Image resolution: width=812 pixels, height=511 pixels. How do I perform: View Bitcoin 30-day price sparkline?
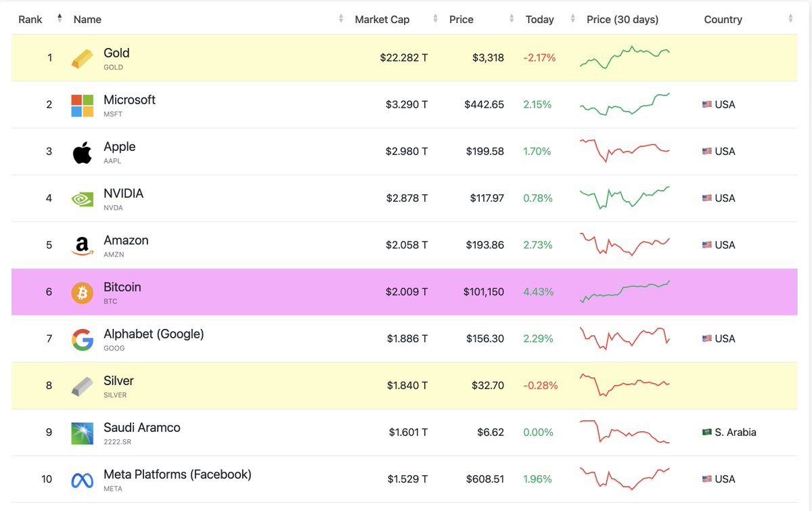coord(625,291)
